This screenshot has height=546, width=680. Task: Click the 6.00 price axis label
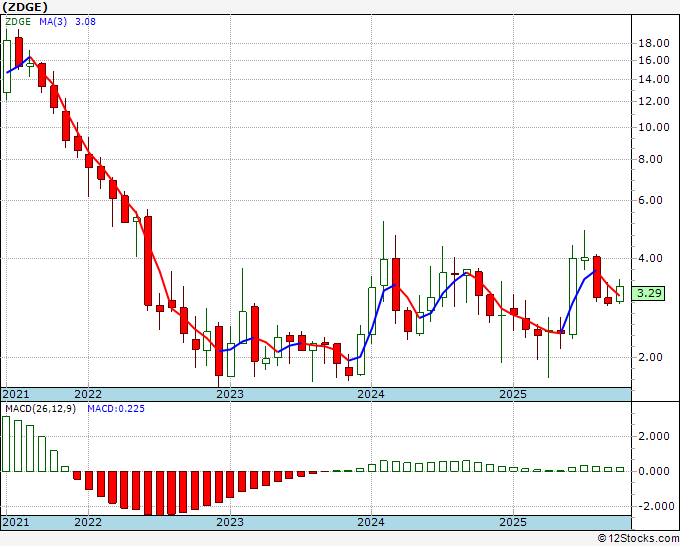pos(651,200)
